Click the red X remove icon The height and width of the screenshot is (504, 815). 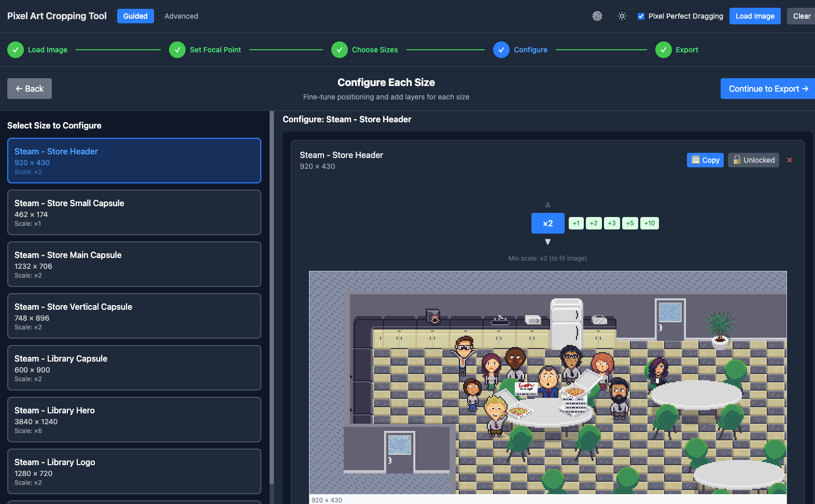pyautogui.click(x=790, y=160)
